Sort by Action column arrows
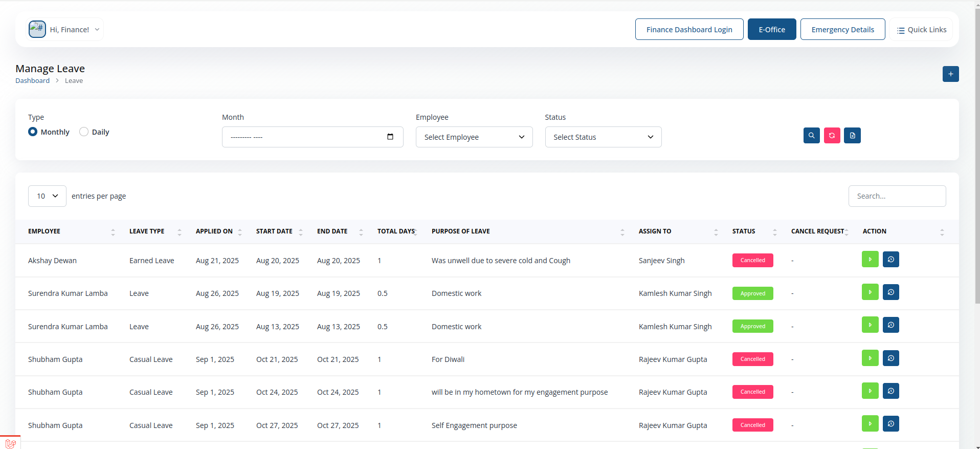 pyautogui.click(x=942, y=232)
